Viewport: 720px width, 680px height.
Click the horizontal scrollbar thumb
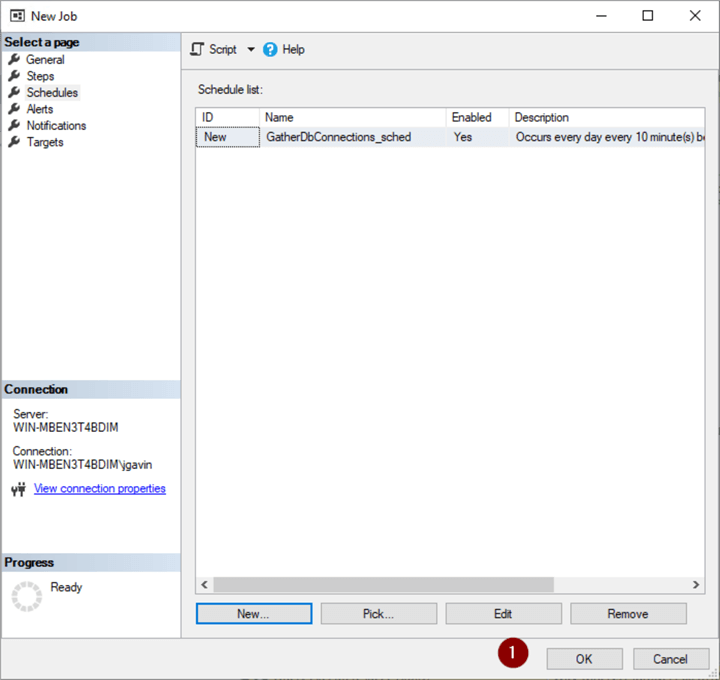point(383,584)
